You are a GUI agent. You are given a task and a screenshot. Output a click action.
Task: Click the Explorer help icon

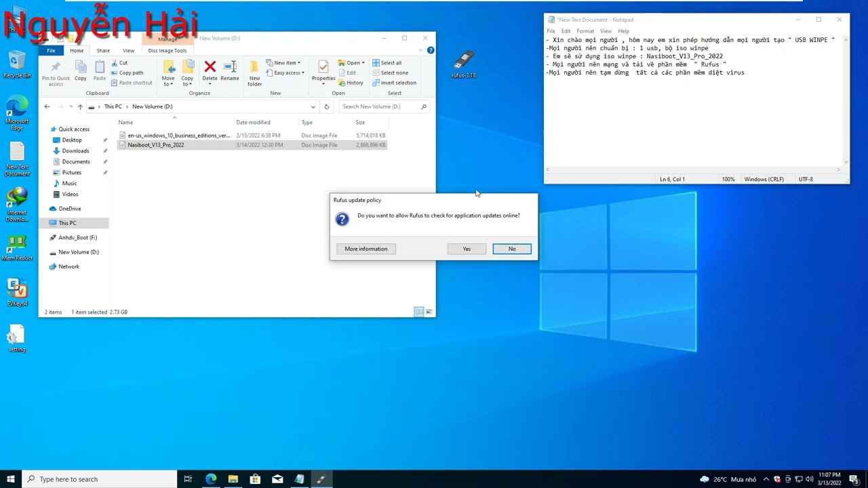[431, 50]
